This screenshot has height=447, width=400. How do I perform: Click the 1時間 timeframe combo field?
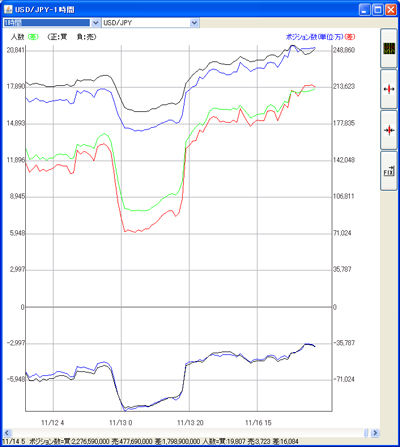coord(51,23)
